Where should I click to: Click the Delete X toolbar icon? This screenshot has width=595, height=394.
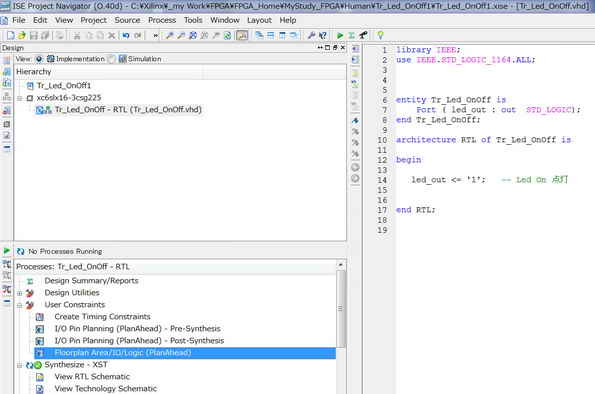tap(112, 36)
